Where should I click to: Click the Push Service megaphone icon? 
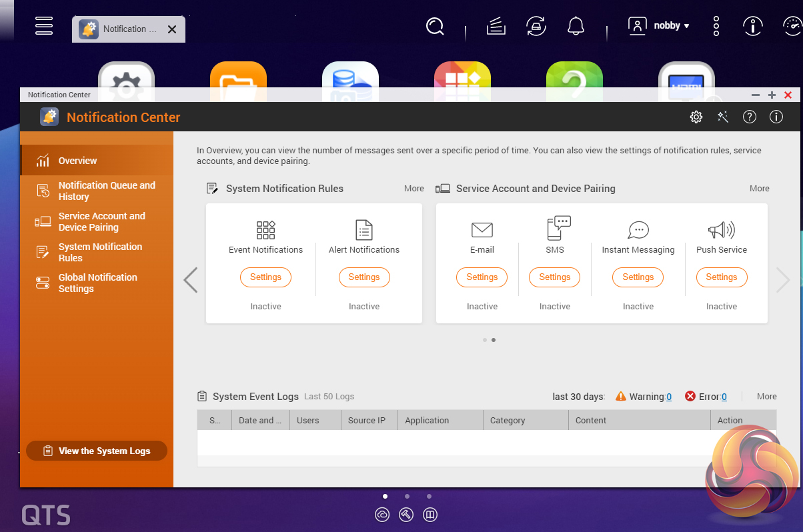click(x=721, y=230)
